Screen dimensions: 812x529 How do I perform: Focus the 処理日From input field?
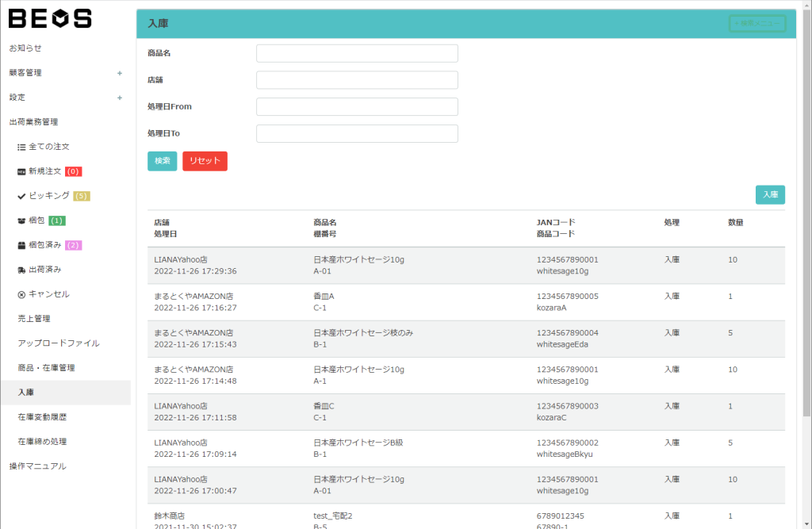pos(357,107)
